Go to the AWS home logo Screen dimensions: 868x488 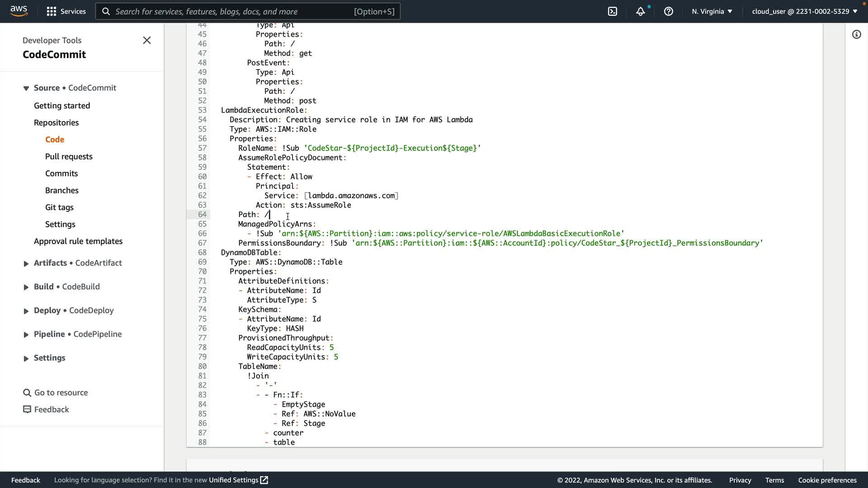pyautogui.click(x=19, y=11)
